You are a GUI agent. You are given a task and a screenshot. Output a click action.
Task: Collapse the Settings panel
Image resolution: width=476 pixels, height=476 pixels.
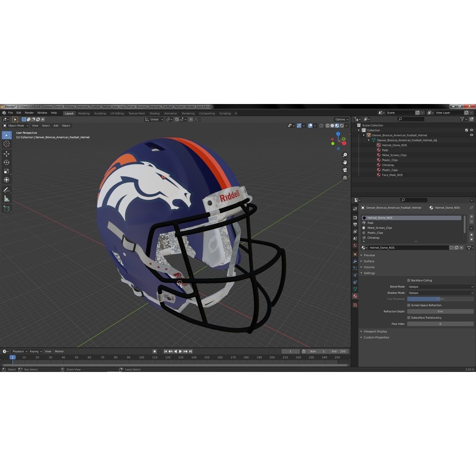(x=369, y=273)
